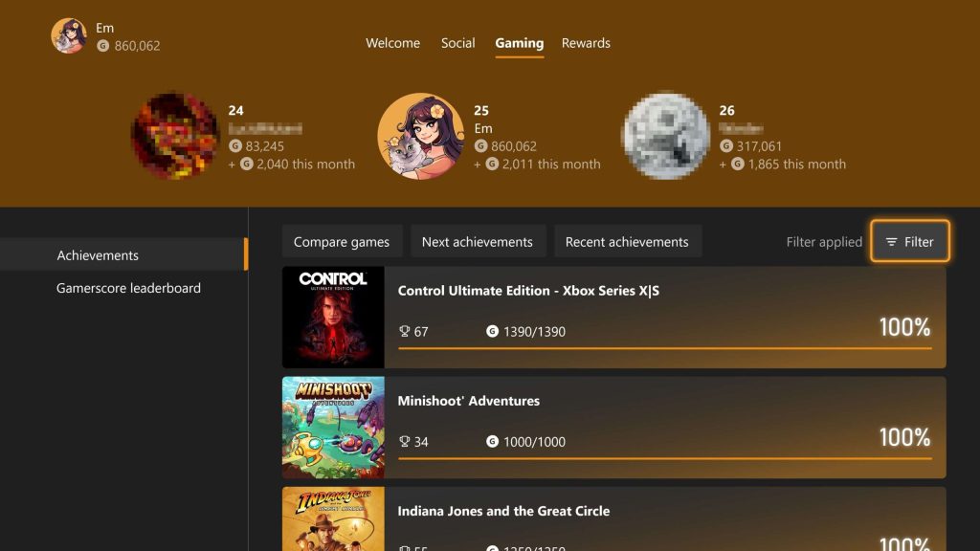Open the Welcome tab
The width and height of the screenshot is (980, 551).
coord(393,43)
